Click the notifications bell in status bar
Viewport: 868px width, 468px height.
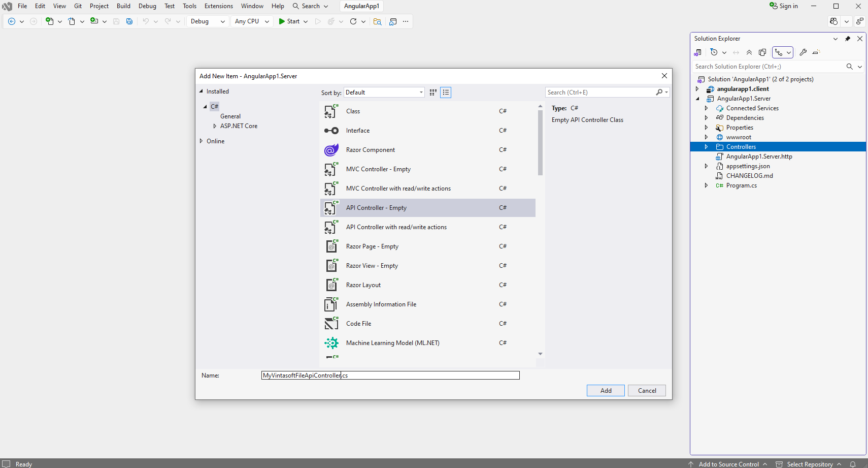tap(853, 464)
